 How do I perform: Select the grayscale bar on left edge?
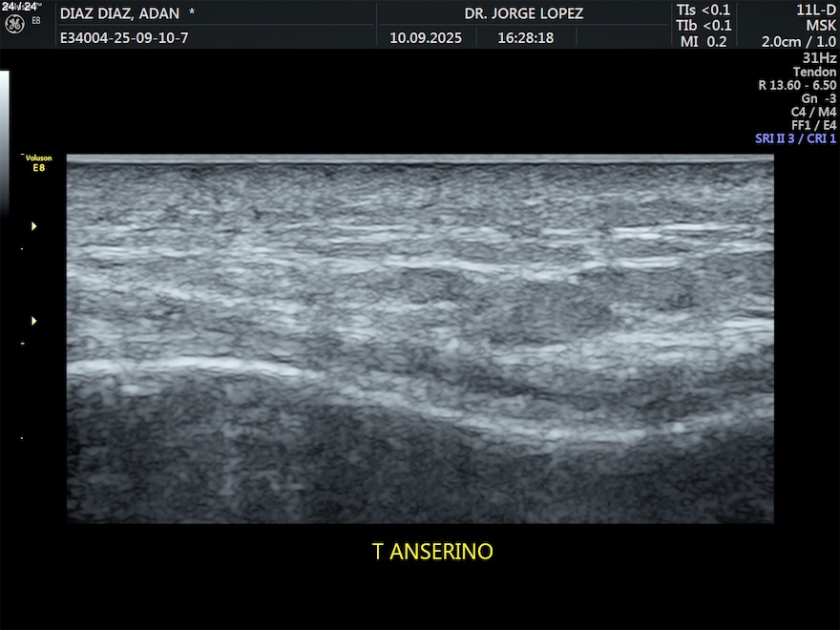[x=4, y=143]
